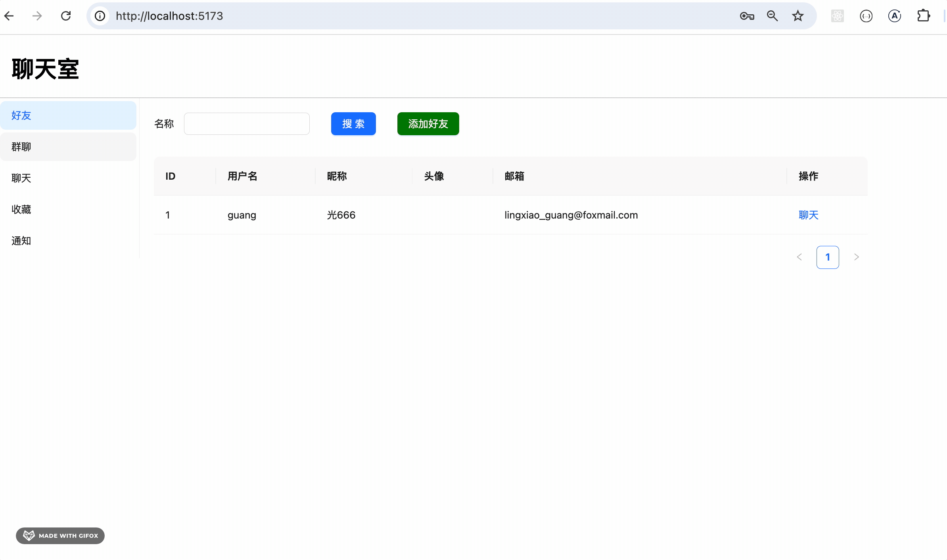
Task: Click the zoom magnifier icon in address bar
Action: 772,16
